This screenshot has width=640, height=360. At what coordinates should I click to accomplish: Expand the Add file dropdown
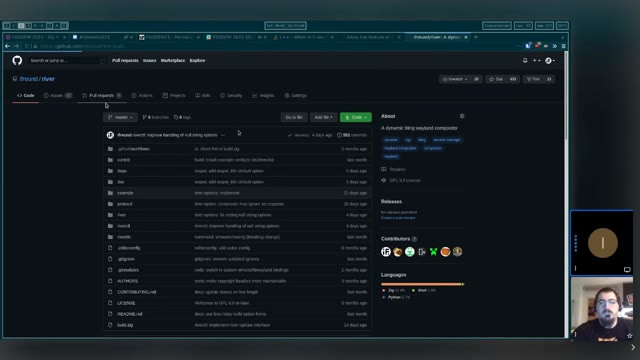click(x=323, y=117)
